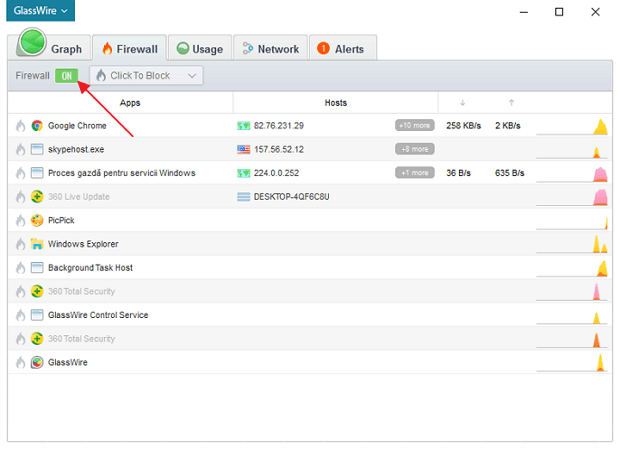Click the GlassWire app icon in the list

(x=37, y=362)
